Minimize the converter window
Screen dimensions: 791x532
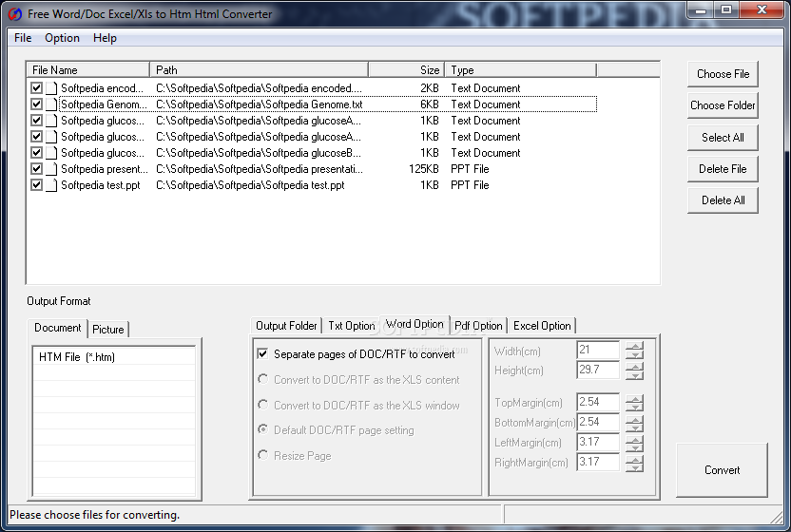pyautogui.click(x=700, y=9)
